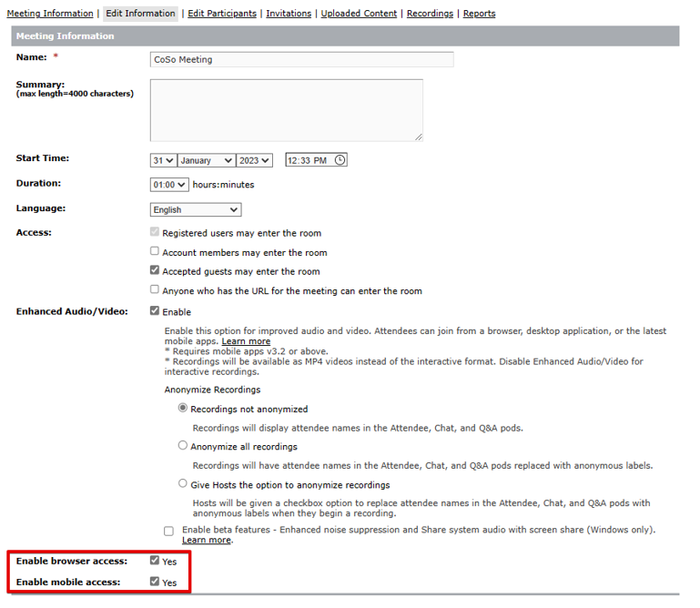Enable Account members may enter the room
Image resolution: width=700 pixels, height=608 pixels.
(x=155, y=252)
